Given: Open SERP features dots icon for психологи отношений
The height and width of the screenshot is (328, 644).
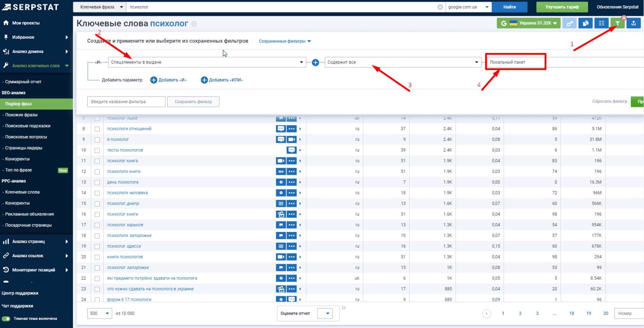Looking at the screenshot, I should point(291,129).
